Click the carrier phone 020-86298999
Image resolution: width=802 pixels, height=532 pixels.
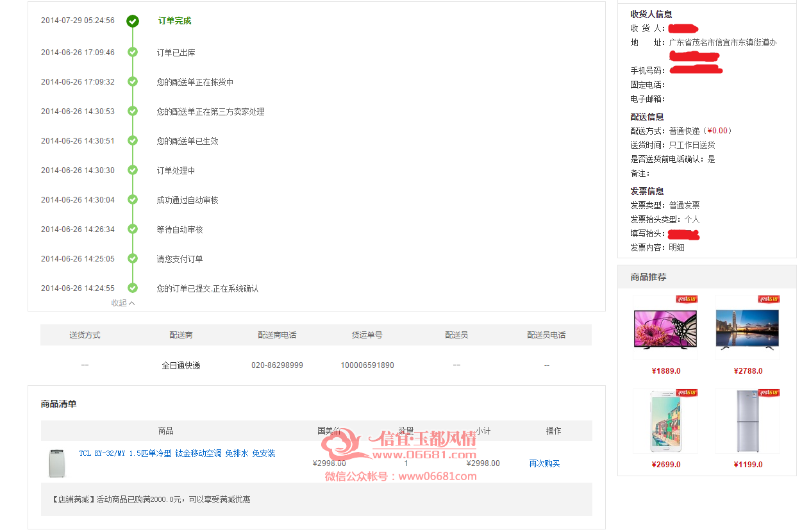tap(277, 365)
